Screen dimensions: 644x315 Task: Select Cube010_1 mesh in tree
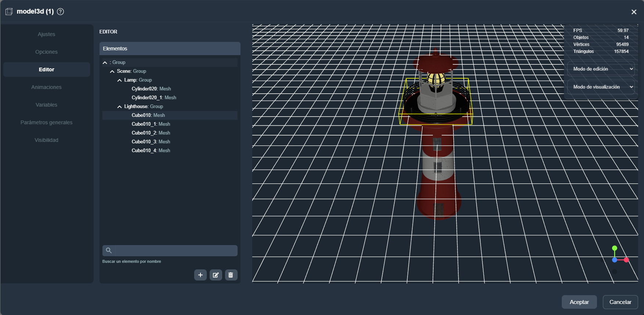click(151, 124)
